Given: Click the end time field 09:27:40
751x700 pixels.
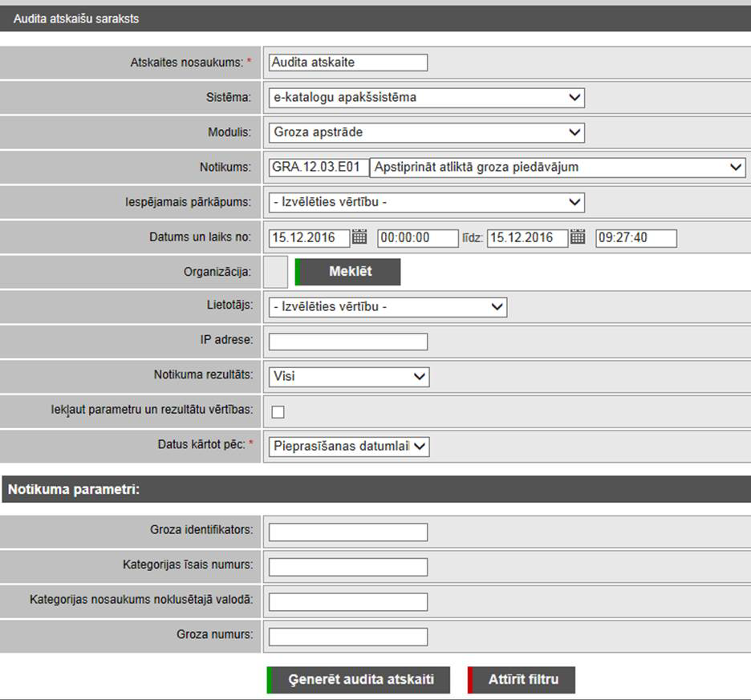Looking at the screenshot, I should [x=636, y=237].
